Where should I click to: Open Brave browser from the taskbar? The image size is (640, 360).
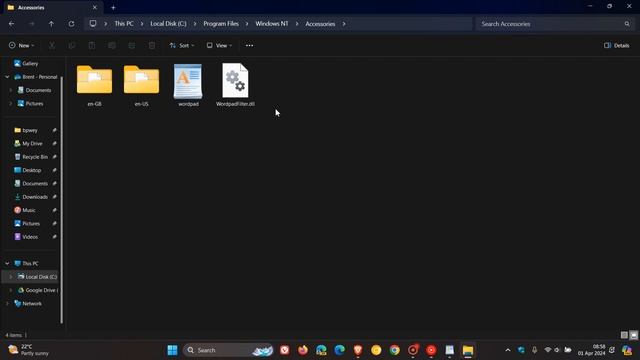(x=358, y=350)
